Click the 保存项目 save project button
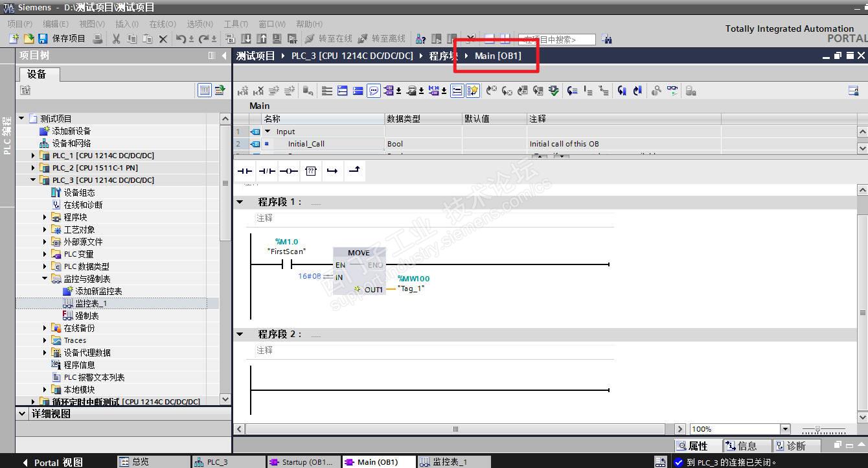This screenshot has height=468, width=868. [x=62, y=39]
